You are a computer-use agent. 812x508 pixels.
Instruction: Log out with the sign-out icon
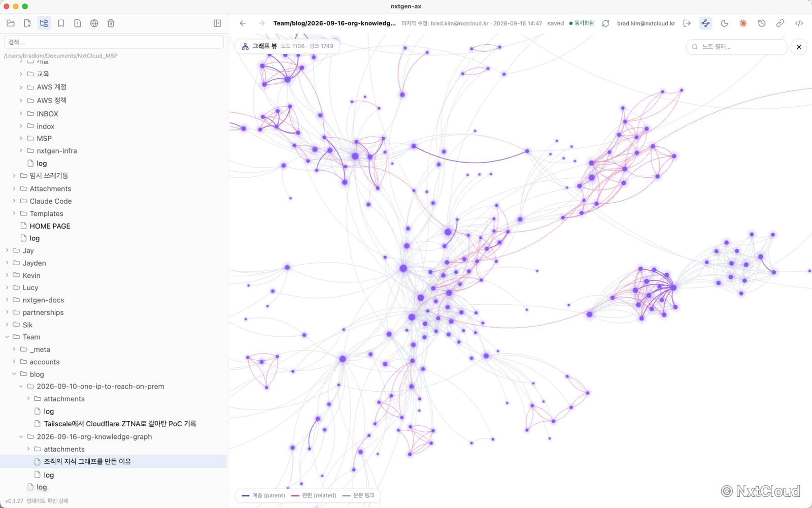pyautogui.click(x=687, y=23)
